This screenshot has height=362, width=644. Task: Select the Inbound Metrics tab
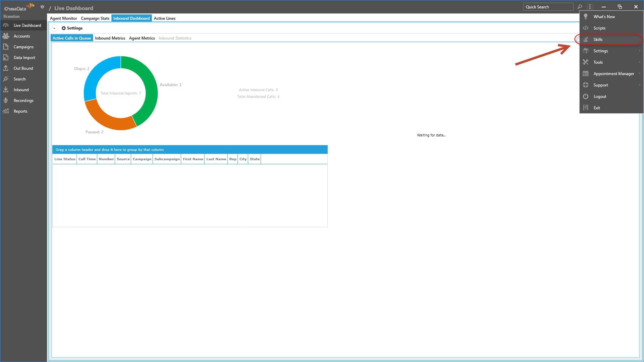(110, 38)
